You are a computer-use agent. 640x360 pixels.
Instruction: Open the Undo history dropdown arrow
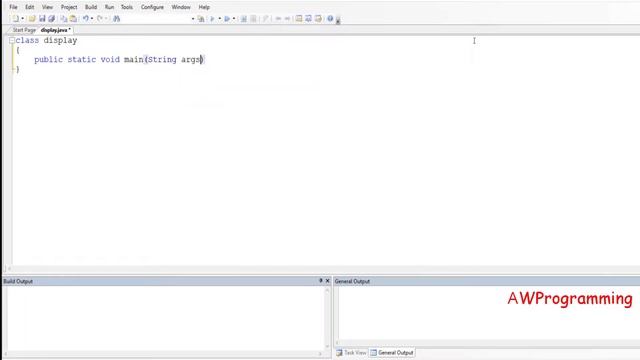(x=92, y=19)
